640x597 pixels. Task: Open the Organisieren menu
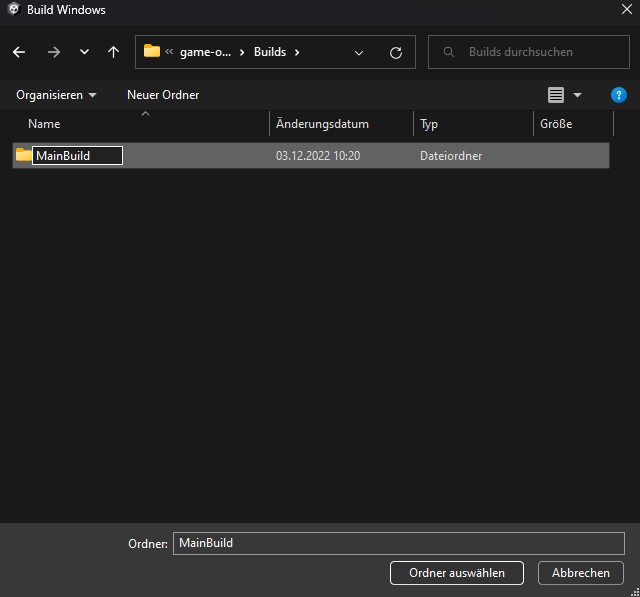point(56,95)
